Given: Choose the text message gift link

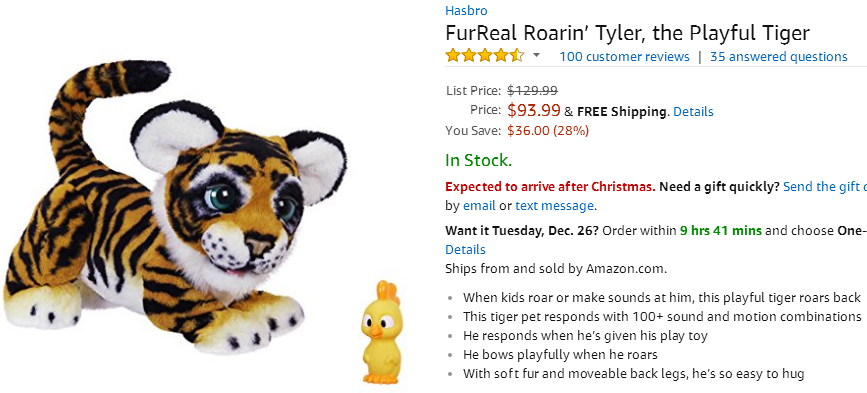Looking at the screenshot, I should pyautogui.click(x=554, y=206).
